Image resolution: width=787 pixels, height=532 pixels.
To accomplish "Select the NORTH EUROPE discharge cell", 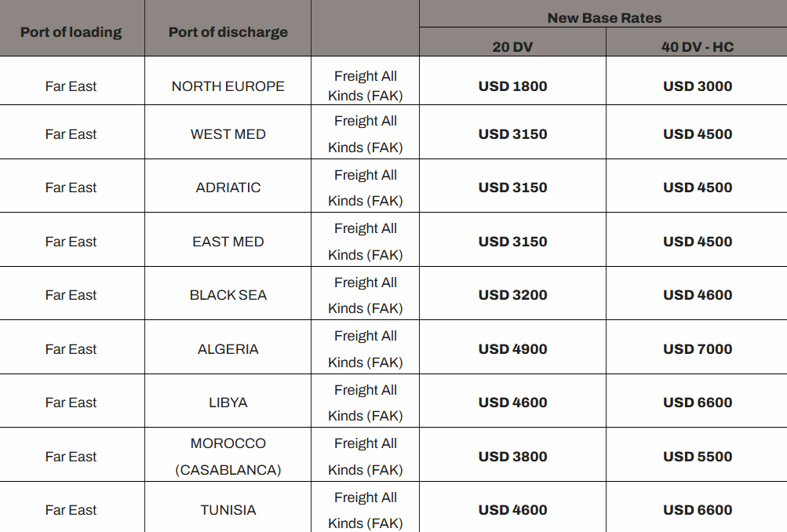I will (x=228, y=86).
